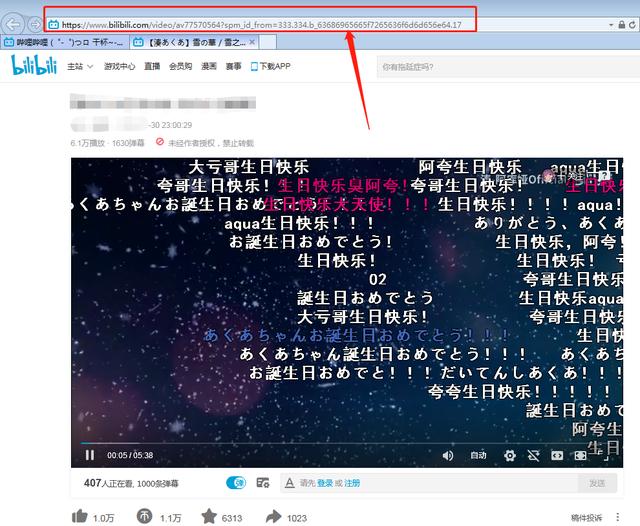Toggle the danmaku display switch

pyautogui.click(x=235, y=483)
